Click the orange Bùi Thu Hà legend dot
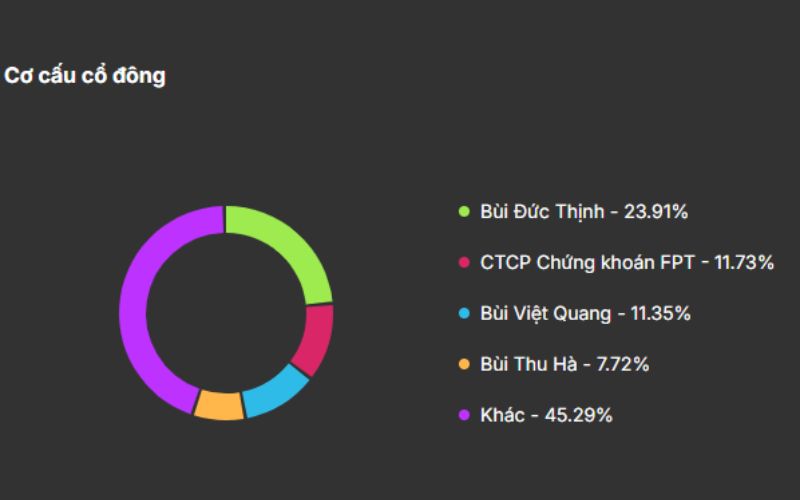This screenshot has width=800, height=500. pos(464,364)
